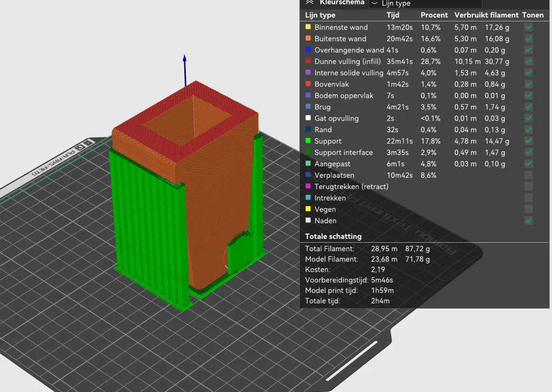Viewport: 552px width, 392px height.
Task: Toggle Aangepast visibility checkbox
Action: coord(528,164)
